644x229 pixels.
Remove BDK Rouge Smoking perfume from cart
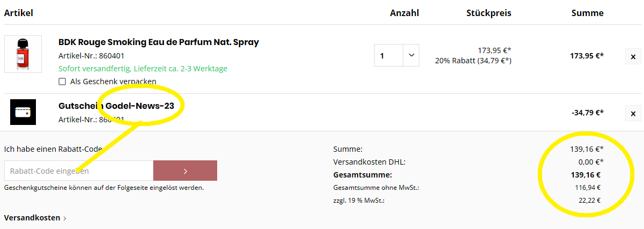coord(633,56)
